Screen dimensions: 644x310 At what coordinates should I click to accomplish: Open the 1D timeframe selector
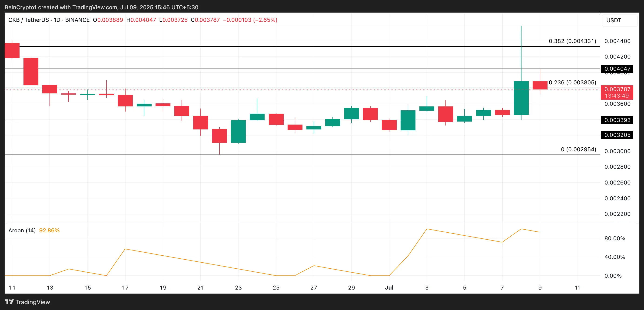coord(58,20)
